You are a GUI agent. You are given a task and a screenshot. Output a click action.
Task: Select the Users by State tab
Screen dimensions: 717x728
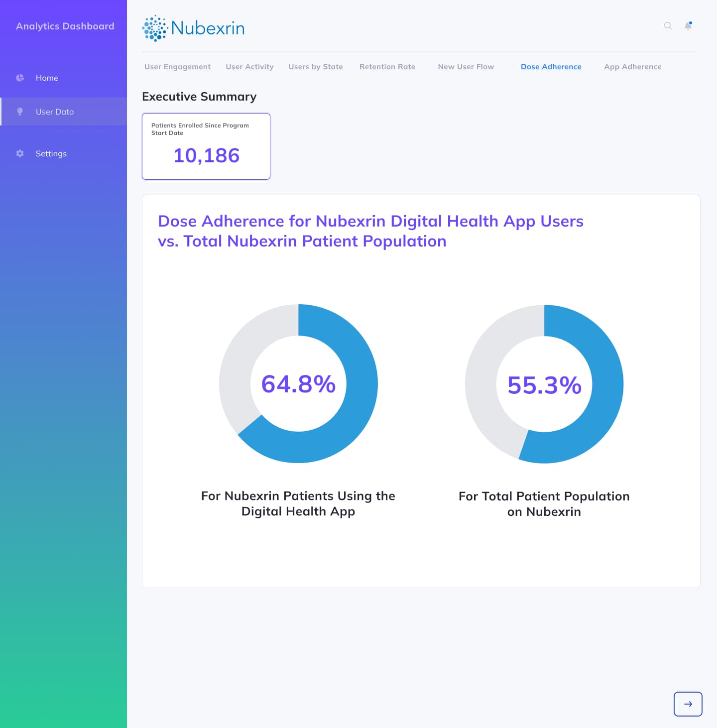tap(316, 67)
